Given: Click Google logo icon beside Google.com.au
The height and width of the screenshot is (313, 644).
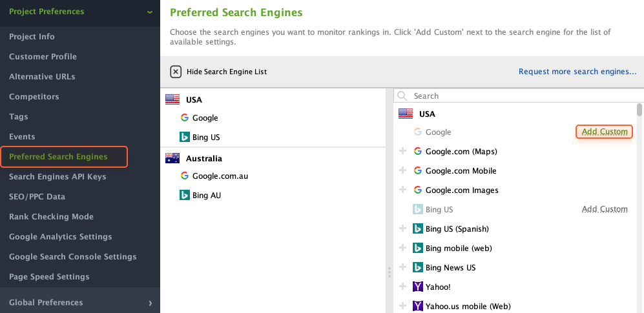Looking at the screenshot, I should [x=184, y=176].
